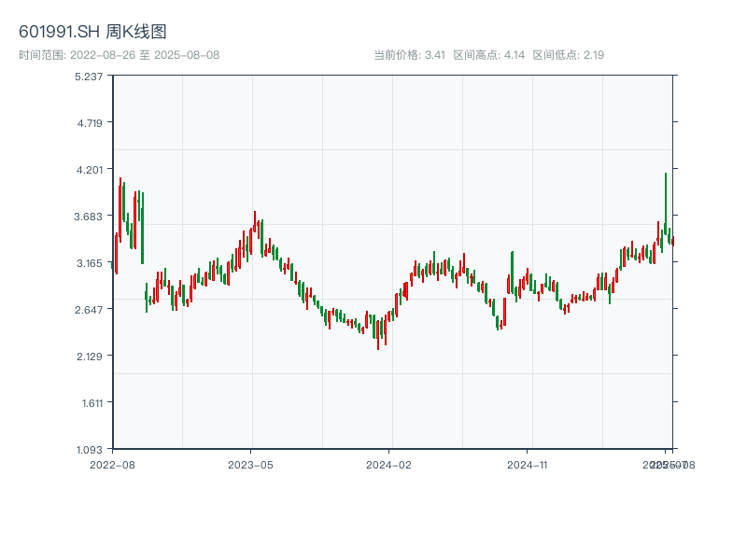Click the 2022-08 x-axis date label
The height and width of the screenshot is (560, 747).
[112, 464]
